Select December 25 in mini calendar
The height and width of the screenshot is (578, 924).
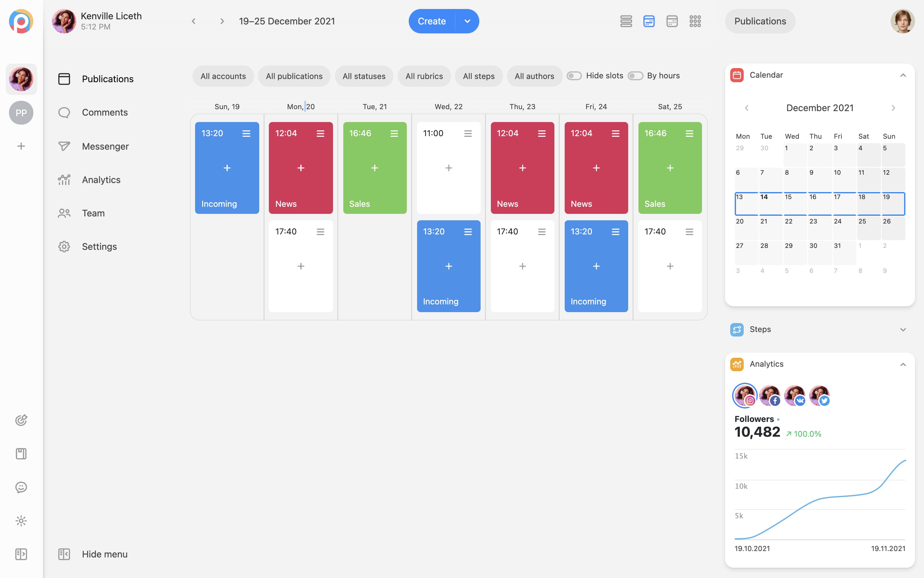coord(868,228)
